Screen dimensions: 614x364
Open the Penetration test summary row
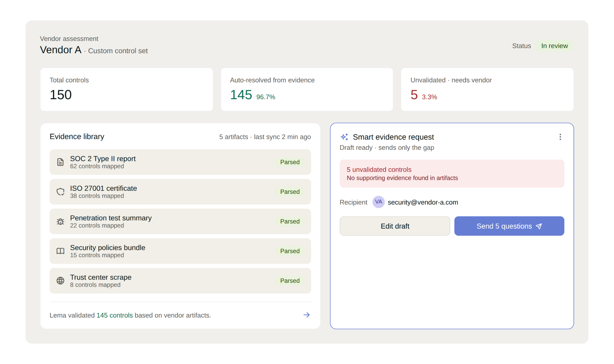point(180,221)
